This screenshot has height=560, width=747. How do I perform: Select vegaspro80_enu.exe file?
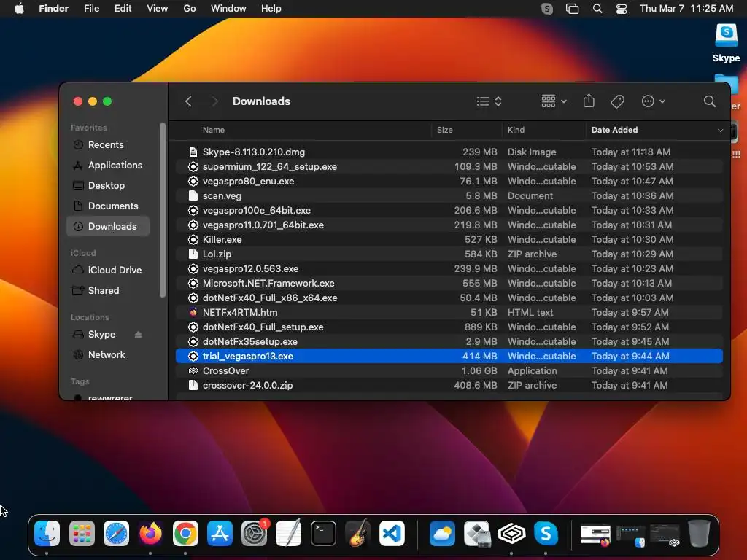click(449, 182)
